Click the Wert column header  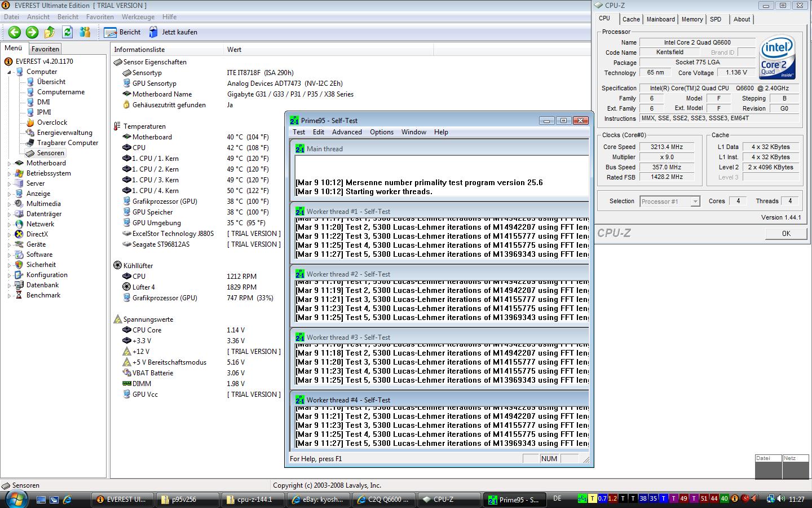pos(329,50)
